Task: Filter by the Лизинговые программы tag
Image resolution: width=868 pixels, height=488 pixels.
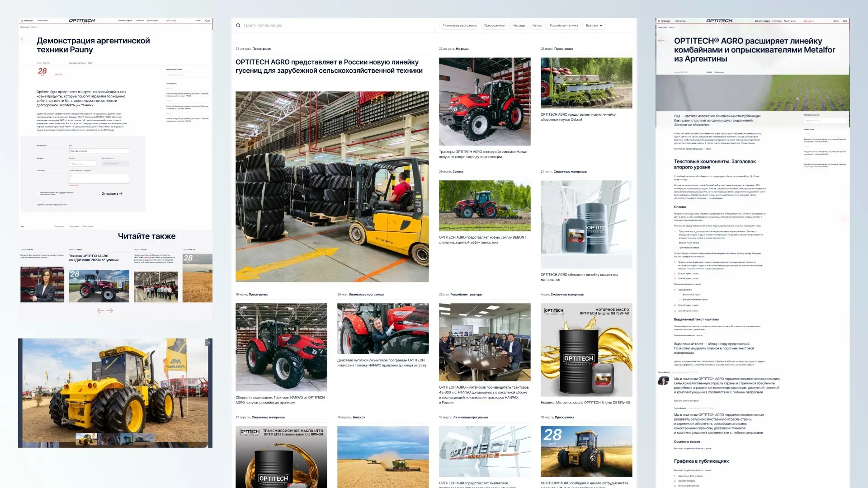Action: click(459, 26)
